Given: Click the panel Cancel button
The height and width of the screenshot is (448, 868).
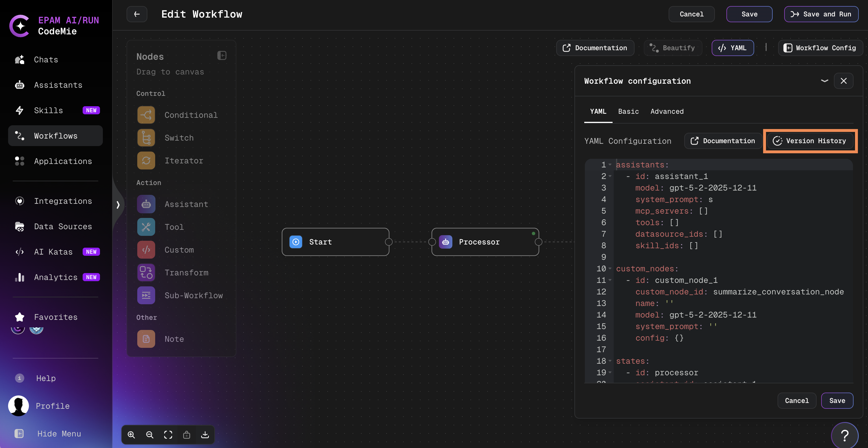Looking at the screenshot, I should [x=797, y=401].
